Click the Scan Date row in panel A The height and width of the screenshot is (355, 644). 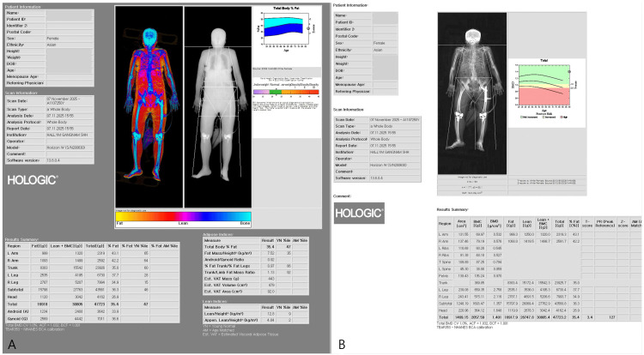(49, 101)
